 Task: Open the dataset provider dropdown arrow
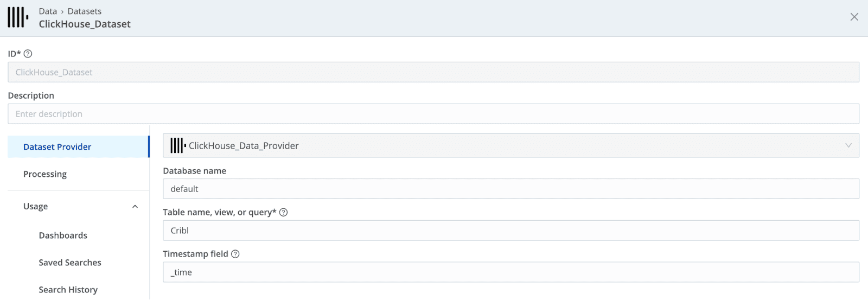coord(848,145)
